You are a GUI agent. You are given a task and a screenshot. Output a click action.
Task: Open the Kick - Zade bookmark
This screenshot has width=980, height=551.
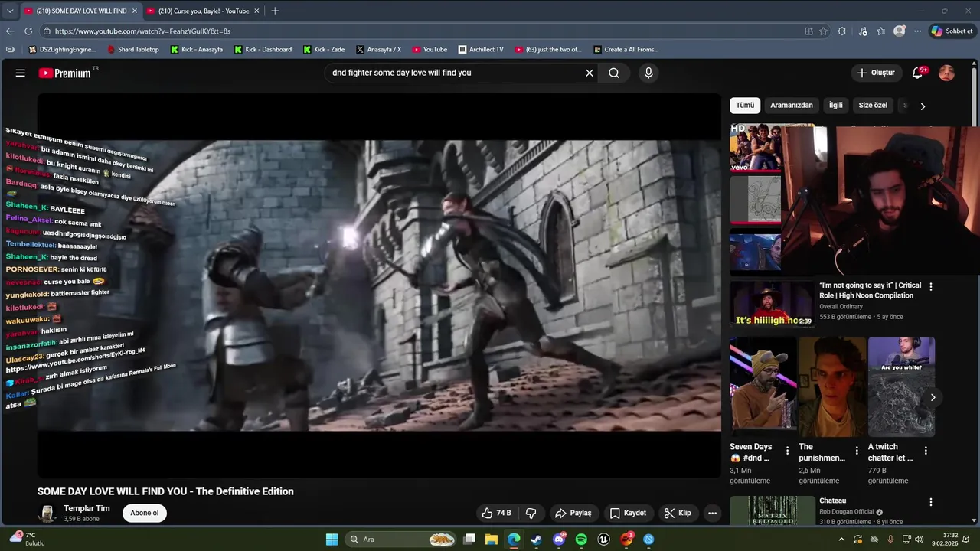(324, 49)
